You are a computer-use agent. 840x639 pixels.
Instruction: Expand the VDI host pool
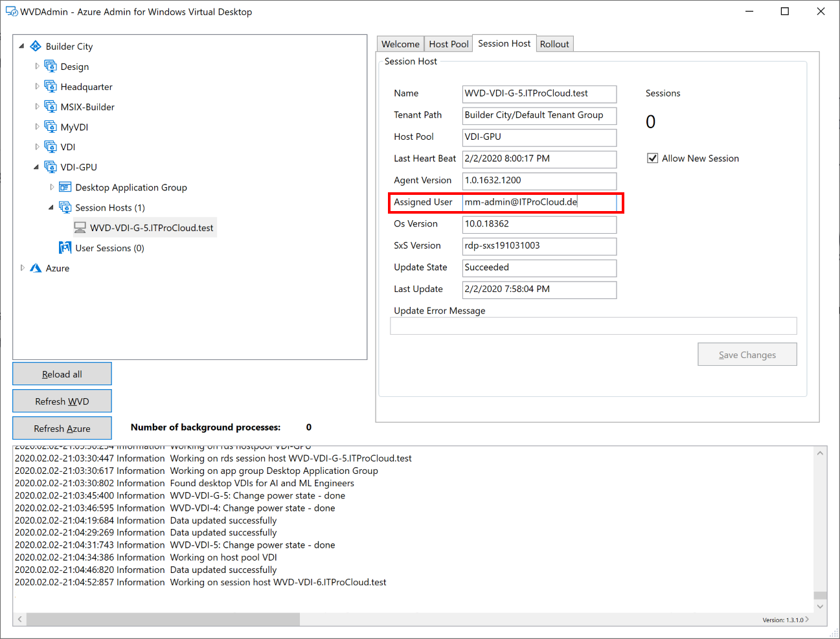pyautogui.click(x=36, y=147)
